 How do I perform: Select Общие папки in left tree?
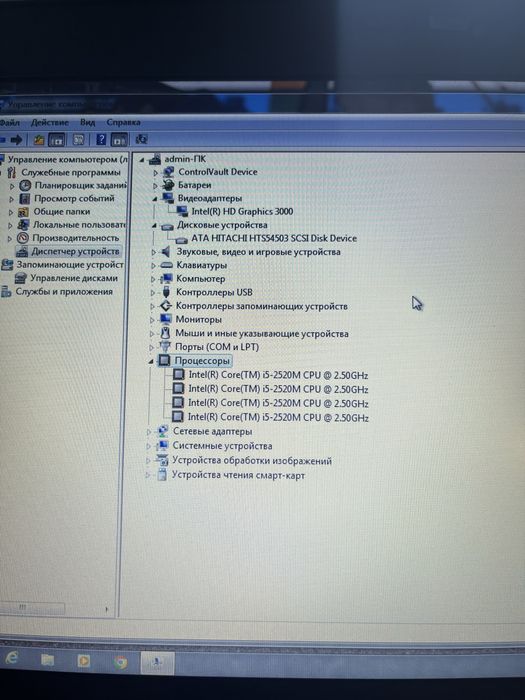click(62, 212)
